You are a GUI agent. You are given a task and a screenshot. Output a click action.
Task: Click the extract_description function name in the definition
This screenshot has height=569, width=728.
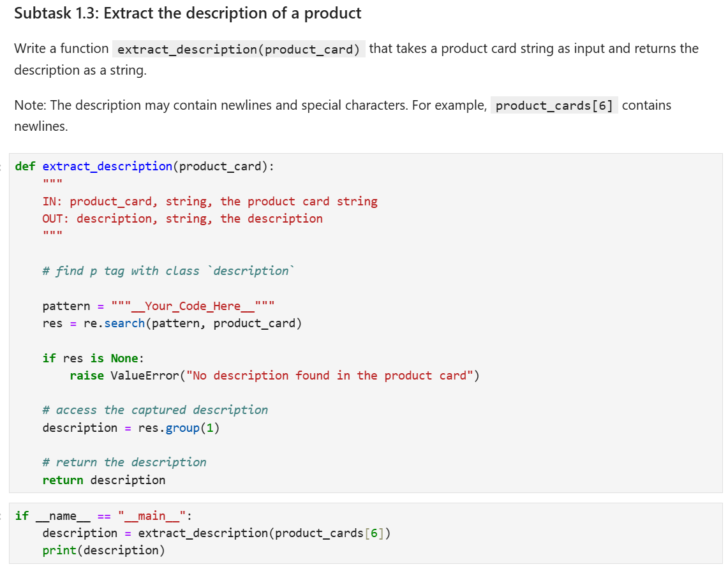point(106,166)
